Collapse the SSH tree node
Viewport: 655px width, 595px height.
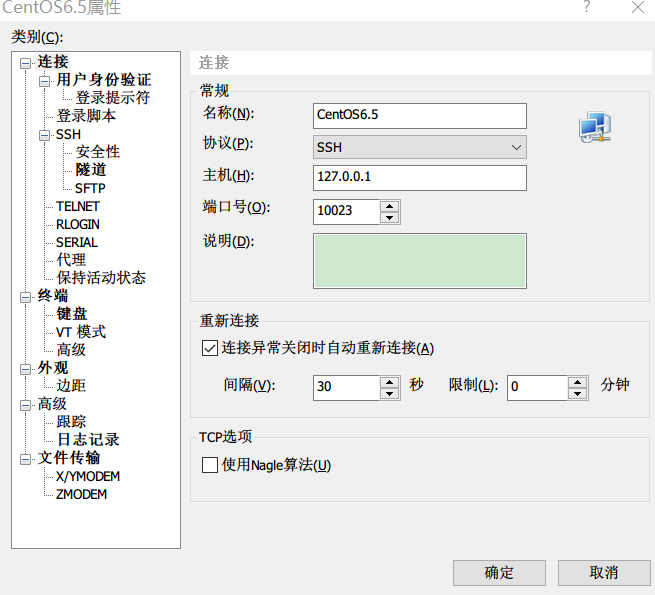click(45, 135)
